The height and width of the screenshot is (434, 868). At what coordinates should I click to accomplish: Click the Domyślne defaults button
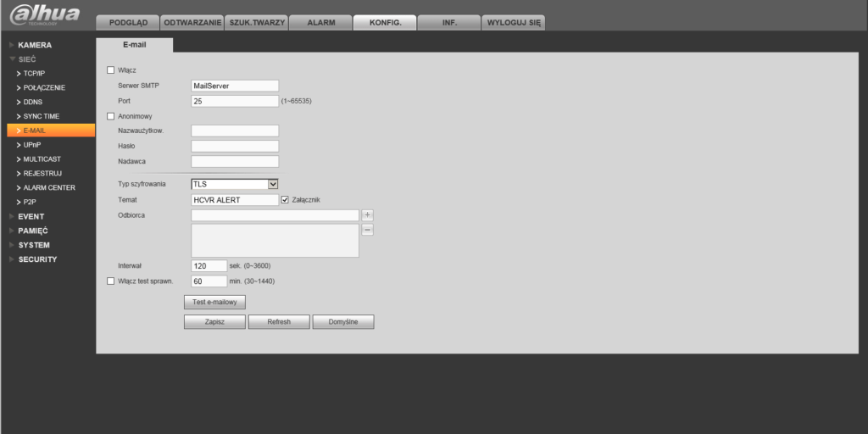click(343, 322)
